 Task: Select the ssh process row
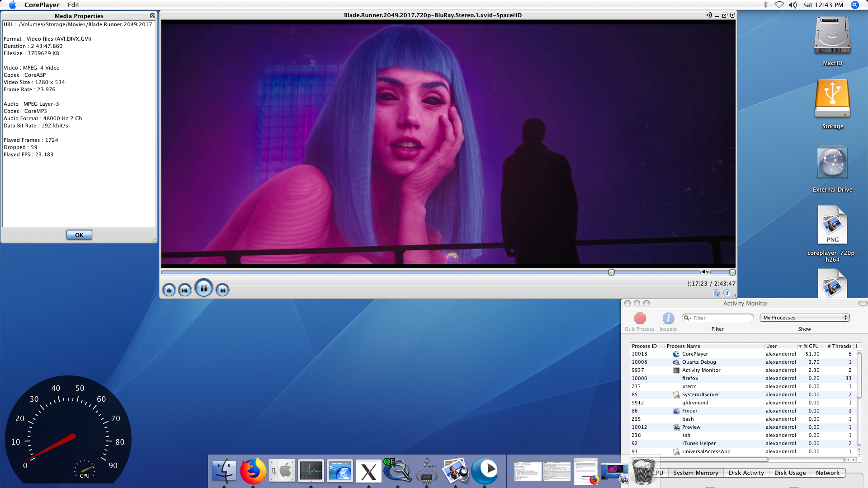742,435
